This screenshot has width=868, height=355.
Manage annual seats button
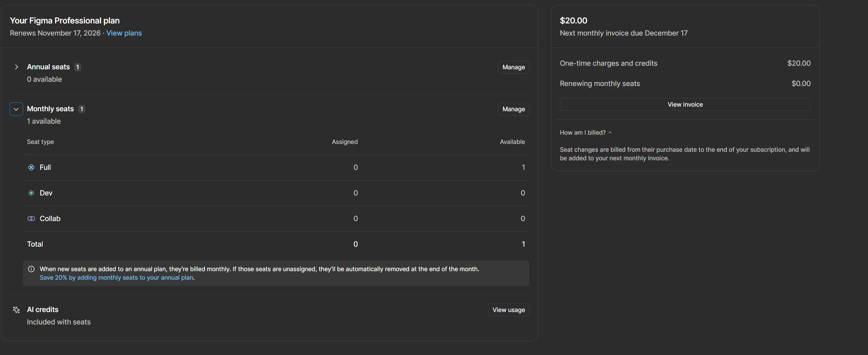[513, 67]
